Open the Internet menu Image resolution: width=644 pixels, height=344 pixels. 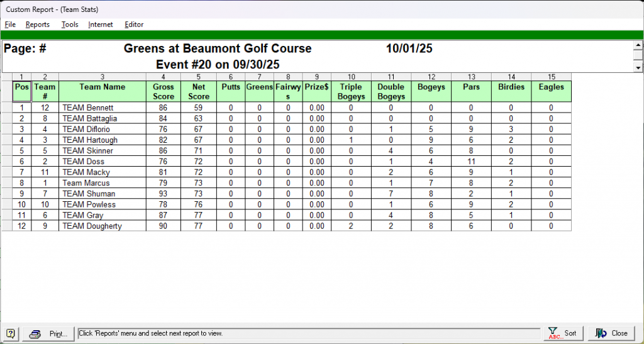tap(101, 25)
